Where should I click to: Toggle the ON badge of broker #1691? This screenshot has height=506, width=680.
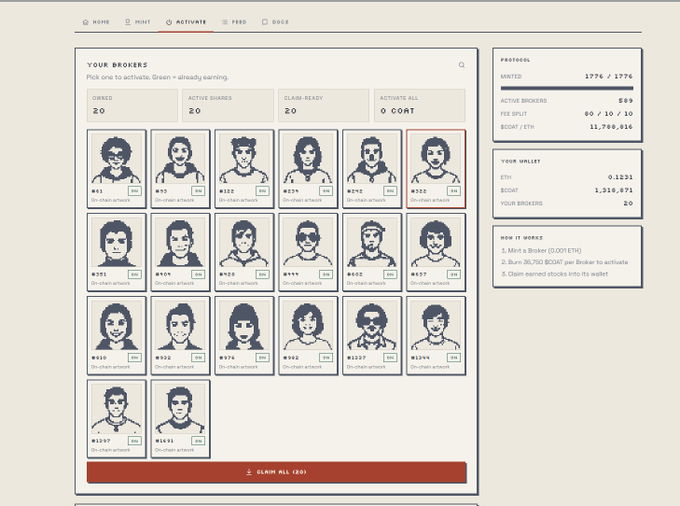pyautogui.click(x=198, y=441)
